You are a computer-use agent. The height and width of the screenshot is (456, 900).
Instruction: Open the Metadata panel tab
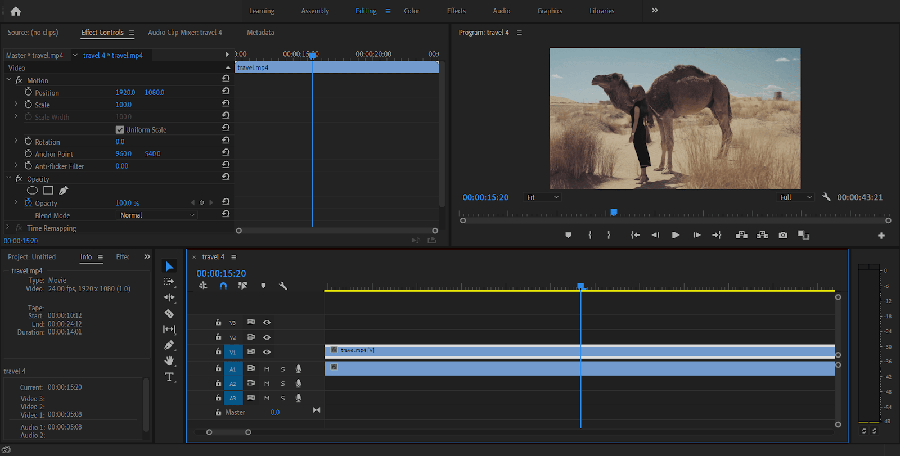point(261,32)
